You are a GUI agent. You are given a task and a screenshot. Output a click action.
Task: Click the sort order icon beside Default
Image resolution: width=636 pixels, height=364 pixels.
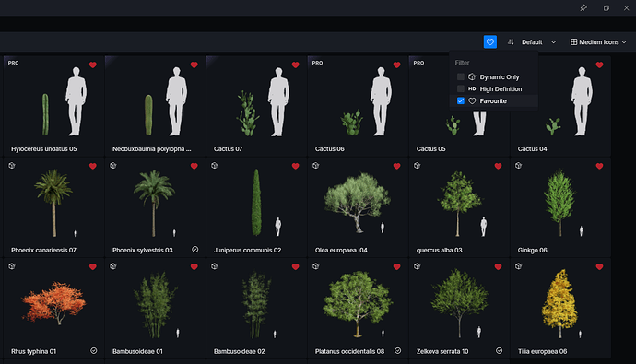511,42
